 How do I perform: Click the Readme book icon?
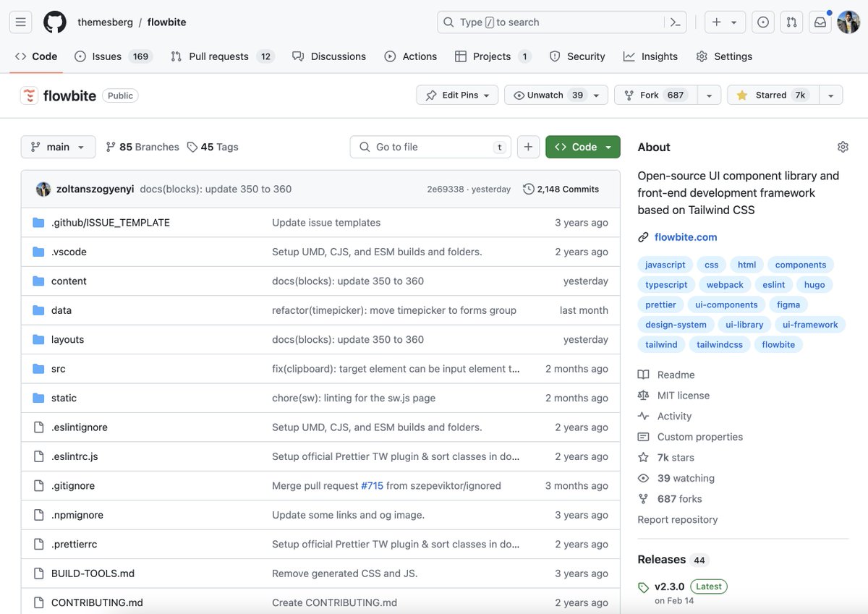(643, 375)
